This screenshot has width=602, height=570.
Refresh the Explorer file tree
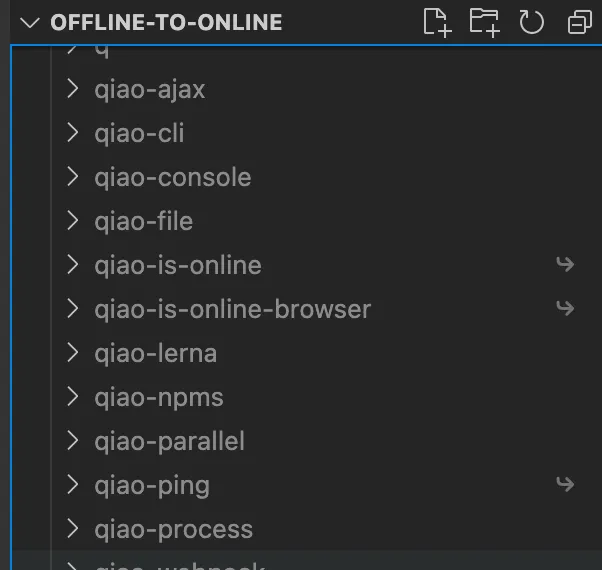click(x=532, y=22)
